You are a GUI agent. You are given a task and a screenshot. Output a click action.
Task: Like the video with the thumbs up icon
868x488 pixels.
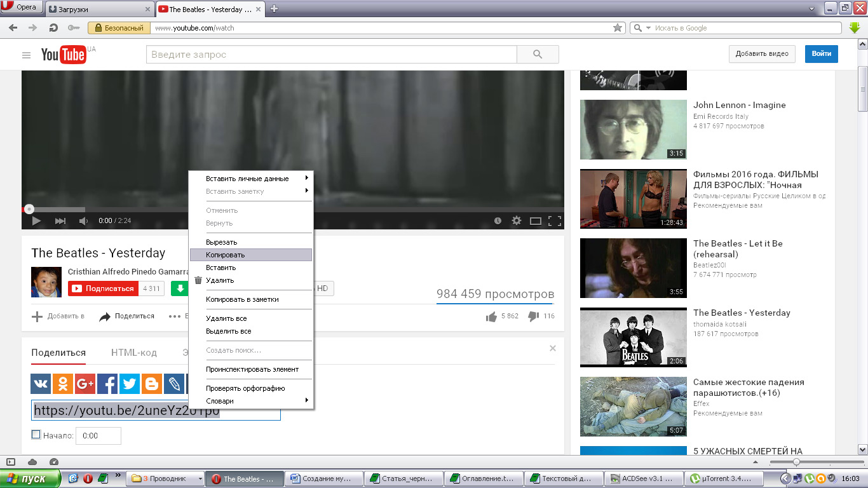tap(491, 316)
